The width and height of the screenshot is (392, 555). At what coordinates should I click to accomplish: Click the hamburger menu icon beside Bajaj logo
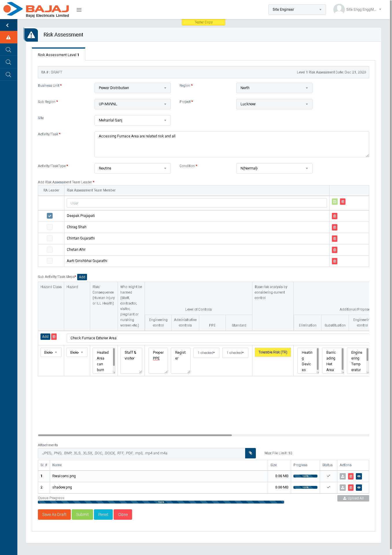click(79, 10)
